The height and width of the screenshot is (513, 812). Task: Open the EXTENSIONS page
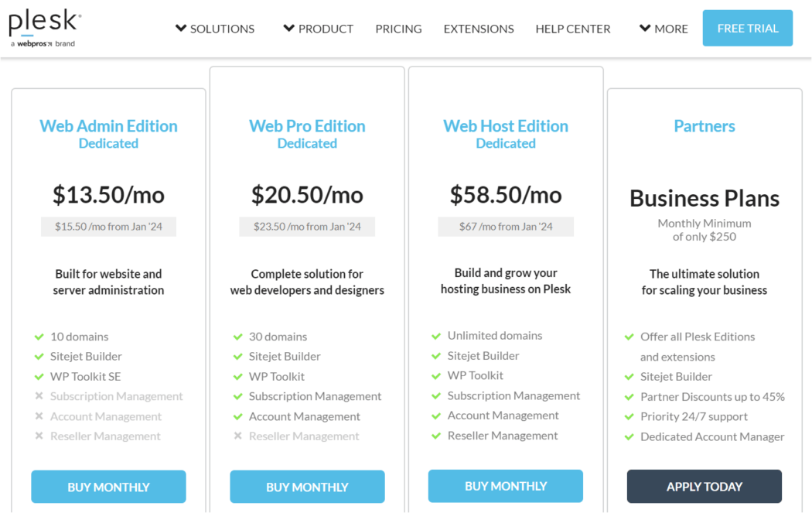tap(478, 29)
